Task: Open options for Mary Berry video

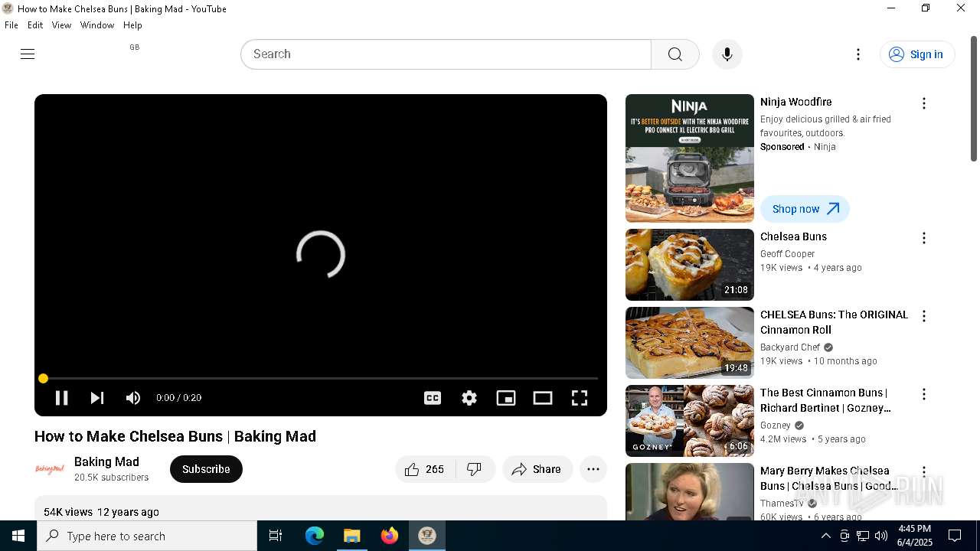Action: pos(924,472)
